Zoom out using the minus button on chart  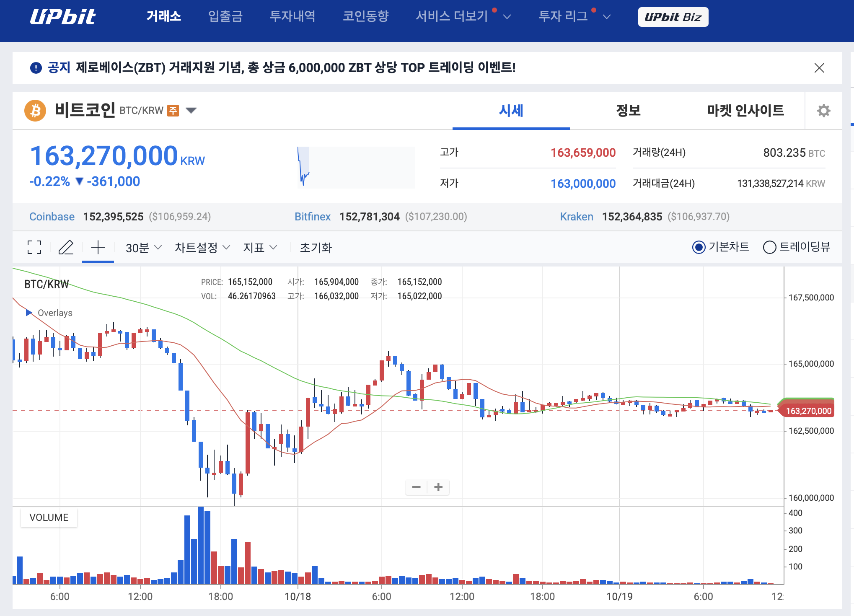click(416, 487)
